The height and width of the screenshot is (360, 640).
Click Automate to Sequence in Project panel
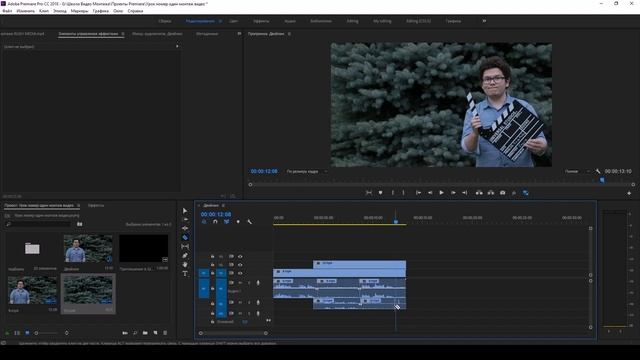point(125,333)
